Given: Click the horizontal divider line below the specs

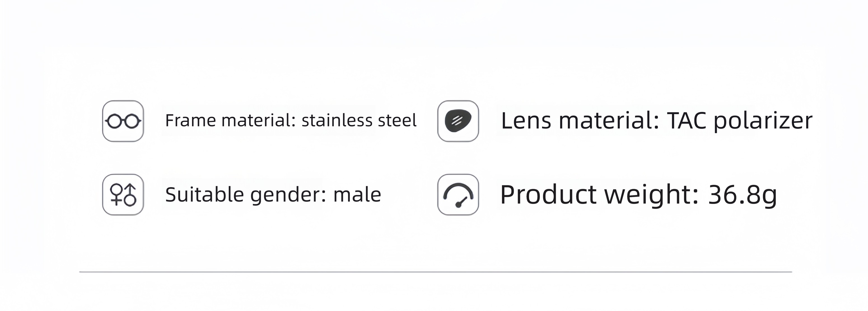Looking at the screenshot, I should pyautogui.click(x=435, y=272).
